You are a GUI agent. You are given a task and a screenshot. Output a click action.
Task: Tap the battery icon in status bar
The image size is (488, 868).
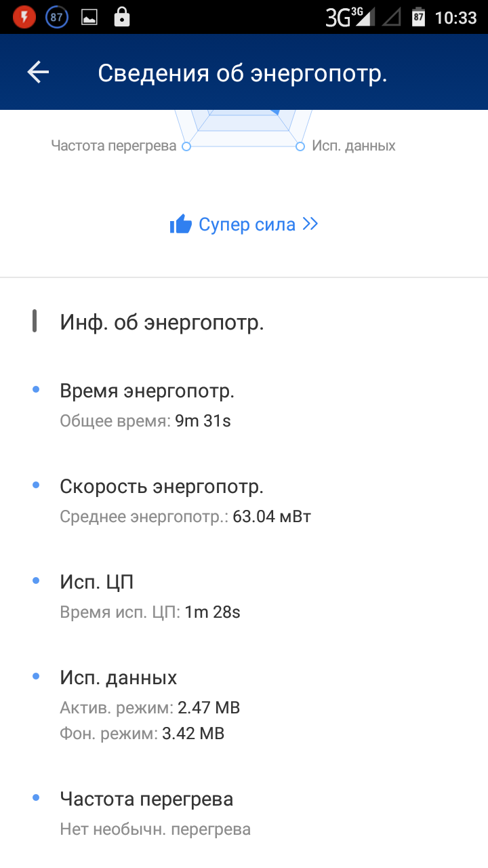click(418, 17)
